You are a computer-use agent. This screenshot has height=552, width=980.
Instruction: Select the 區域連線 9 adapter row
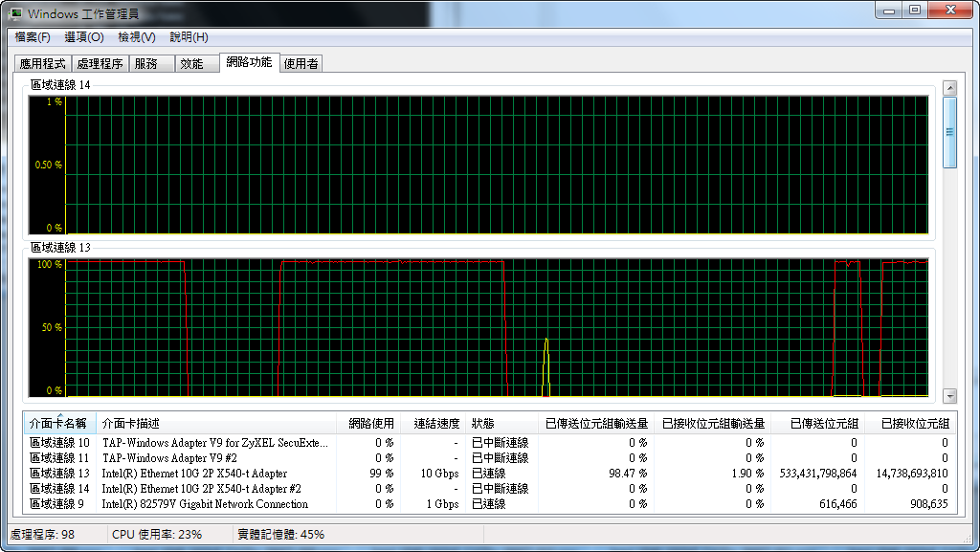coord(489,504)
